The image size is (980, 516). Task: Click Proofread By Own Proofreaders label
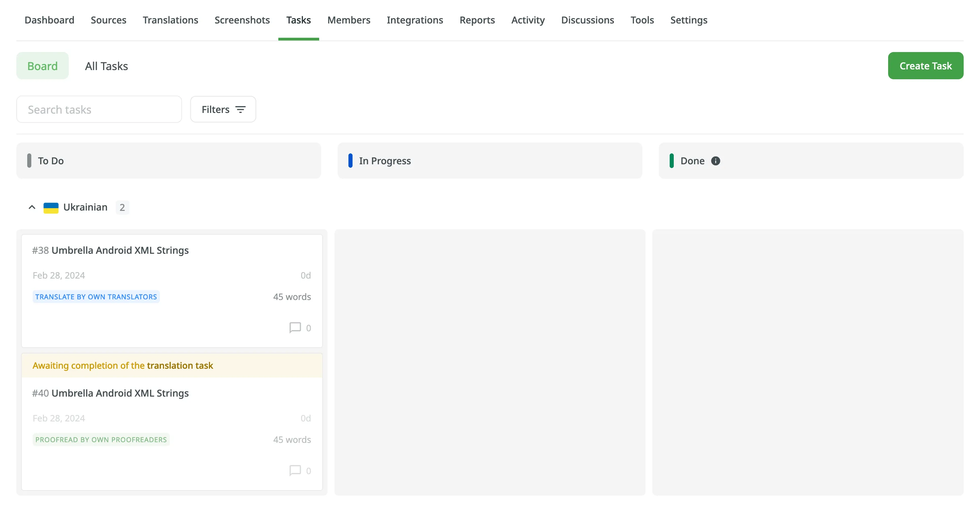coord(101,440)
